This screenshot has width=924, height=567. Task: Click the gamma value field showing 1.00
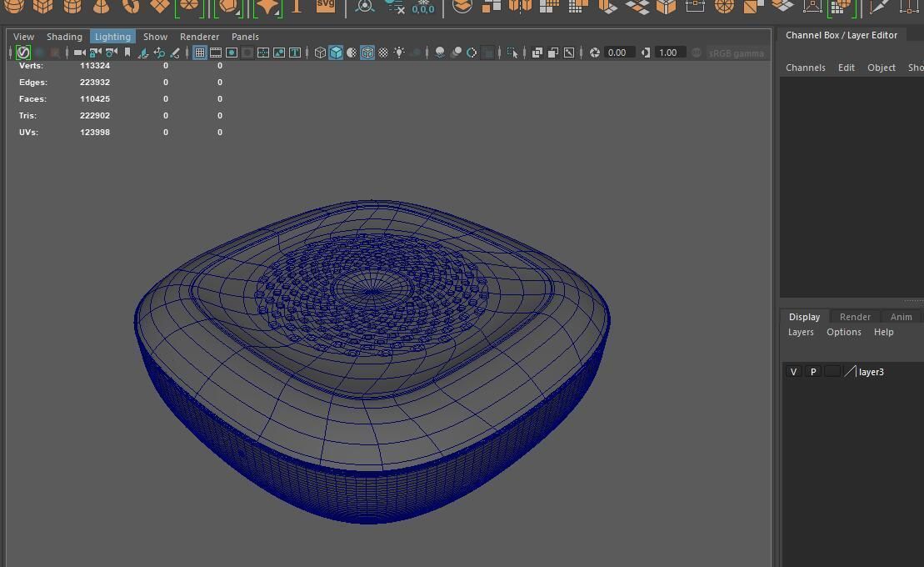(668, 53)
